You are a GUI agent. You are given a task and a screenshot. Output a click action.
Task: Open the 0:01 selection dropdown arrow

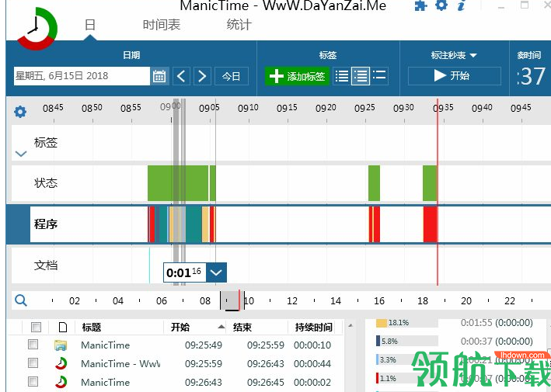point(216,272)
